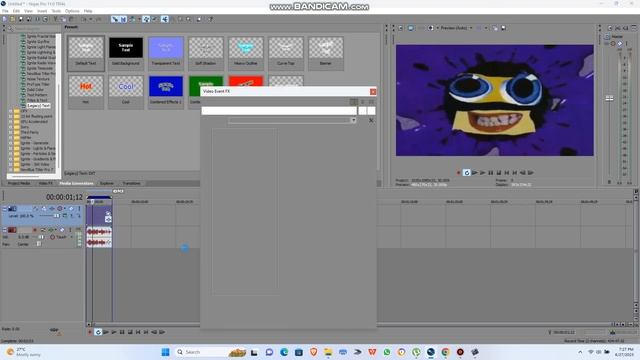Open the File menu
The height and width of the screenshot is (360, 640).
click(5, 11)
